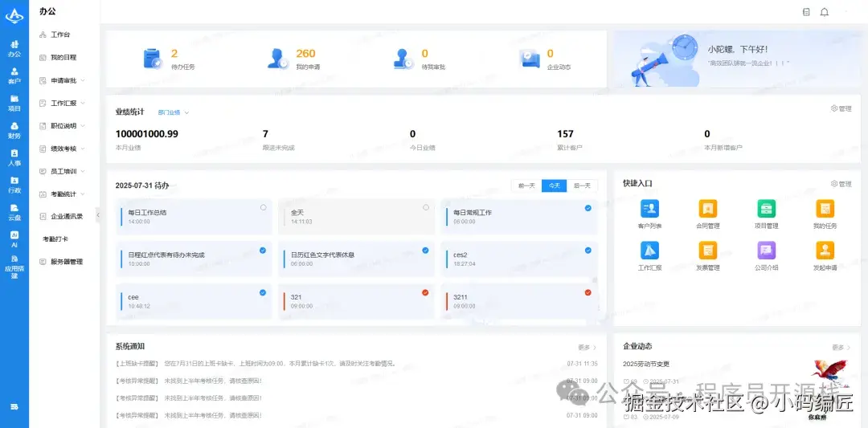Click 管理 in 快捷入口 panel
The image size is (868, 428).
(x=841, y=184)
